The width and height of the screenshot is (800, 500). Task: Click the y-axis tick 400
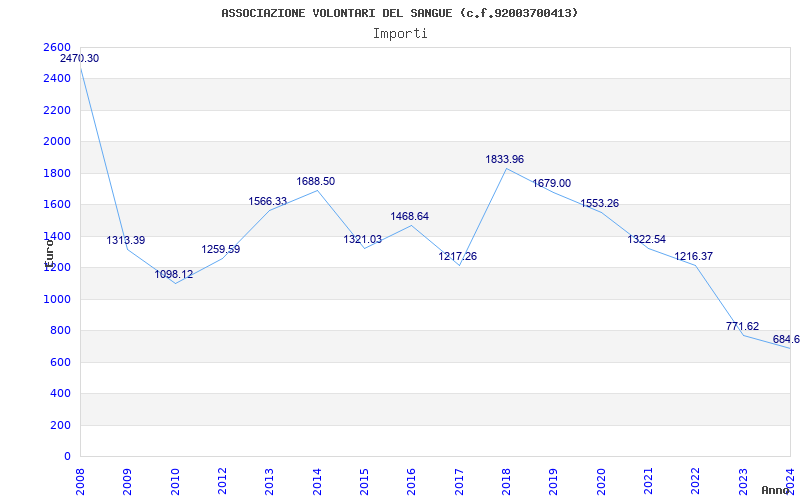pos(60,393)
